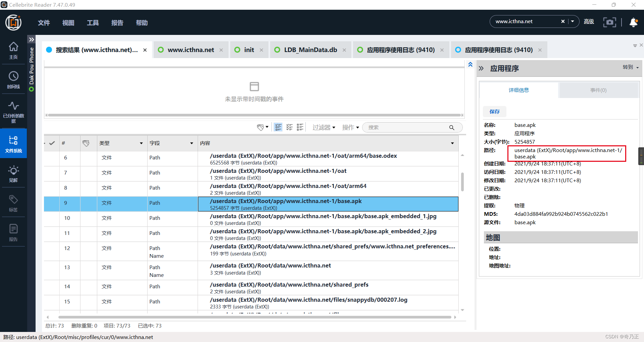Screen dimensions: 644x342
Task: Click the check-all list icon
Action: click(x=289, y=127)
